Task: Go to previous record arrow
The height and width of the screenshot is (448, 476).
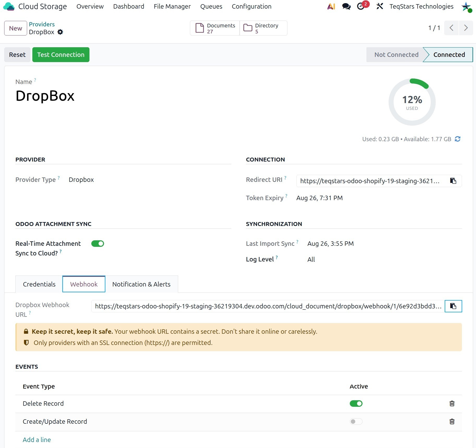Action: pyautogui.click(x=451, y=28)
